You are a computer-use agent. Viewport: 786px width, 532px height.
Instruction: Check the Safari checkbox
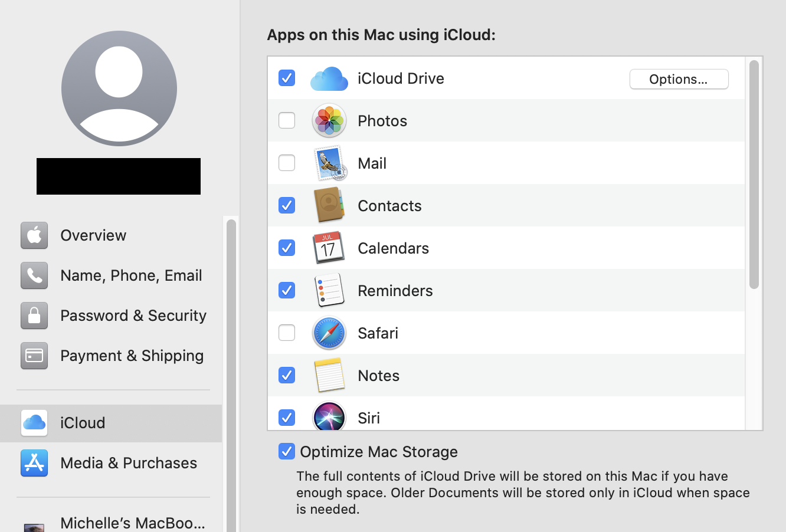[x=287, y=333]
